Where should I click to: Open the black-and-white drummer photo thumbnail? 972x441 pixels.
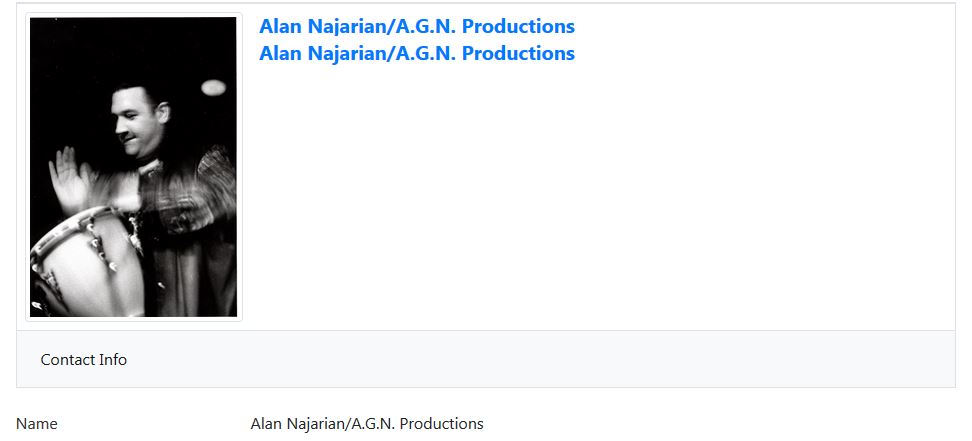[133, 167]
